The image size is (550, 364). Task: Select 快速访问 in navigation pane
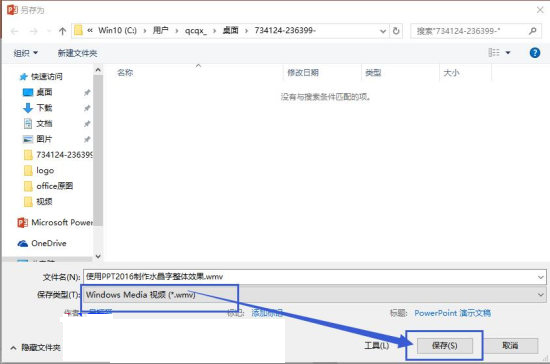[47, 76]
